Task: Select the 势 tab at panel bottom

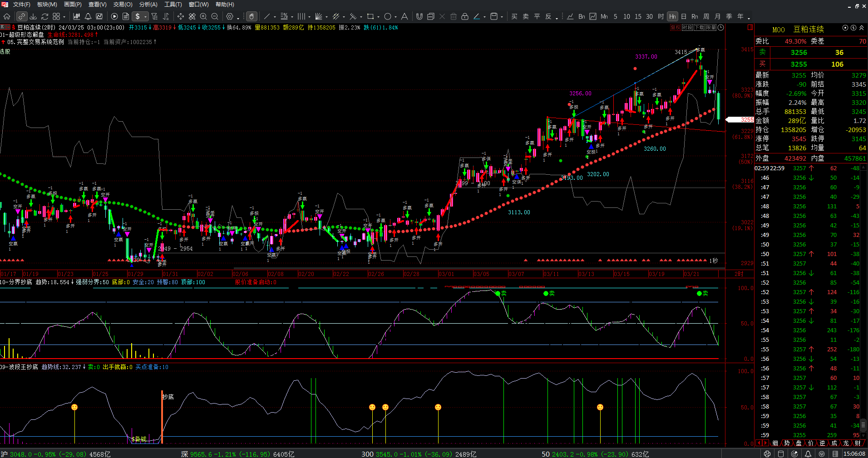Action: click(787, 443)
